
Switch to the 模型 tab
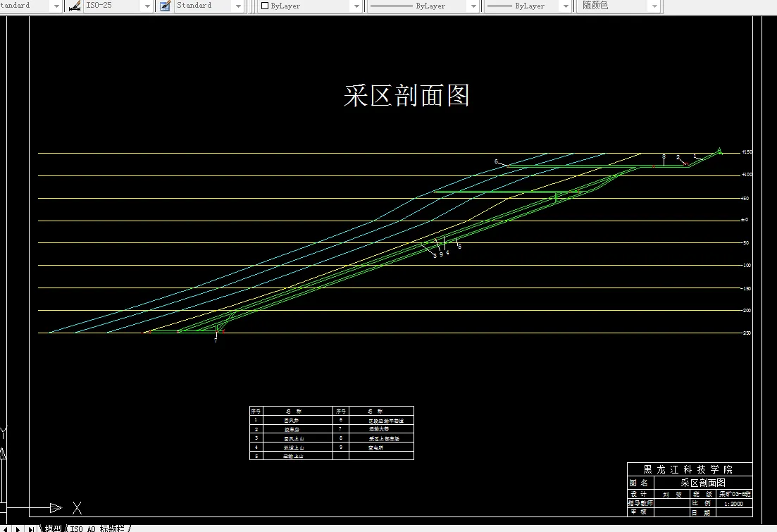coord(53,528)
